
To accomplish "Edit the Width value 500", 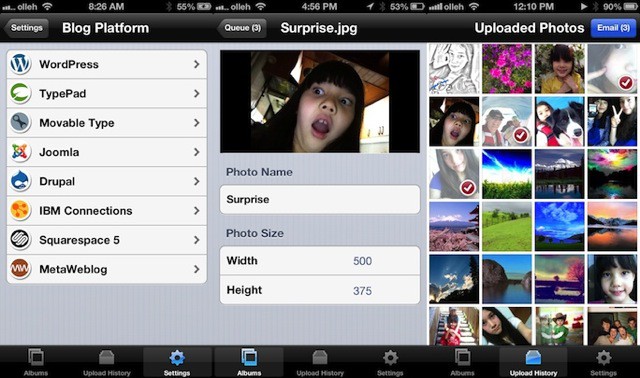I will (x=362, y=261).
